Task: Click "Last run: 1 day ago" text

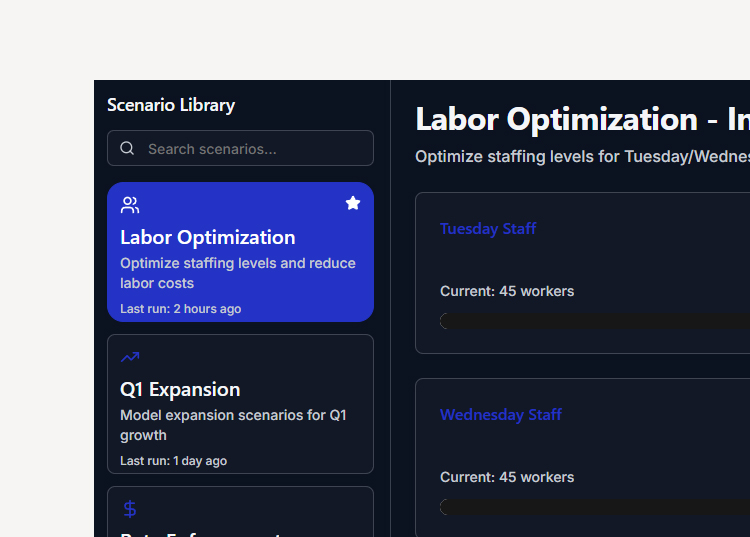Action: [x=174, y=461]
